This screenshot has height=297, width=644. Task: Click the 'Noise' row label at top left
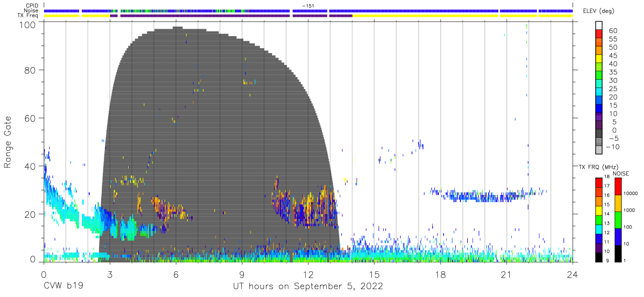point(31,10)
